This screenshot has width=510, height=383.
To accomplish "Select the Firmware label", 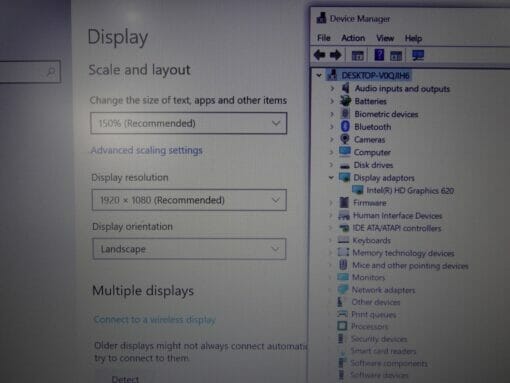I will (x=370, y=203).
